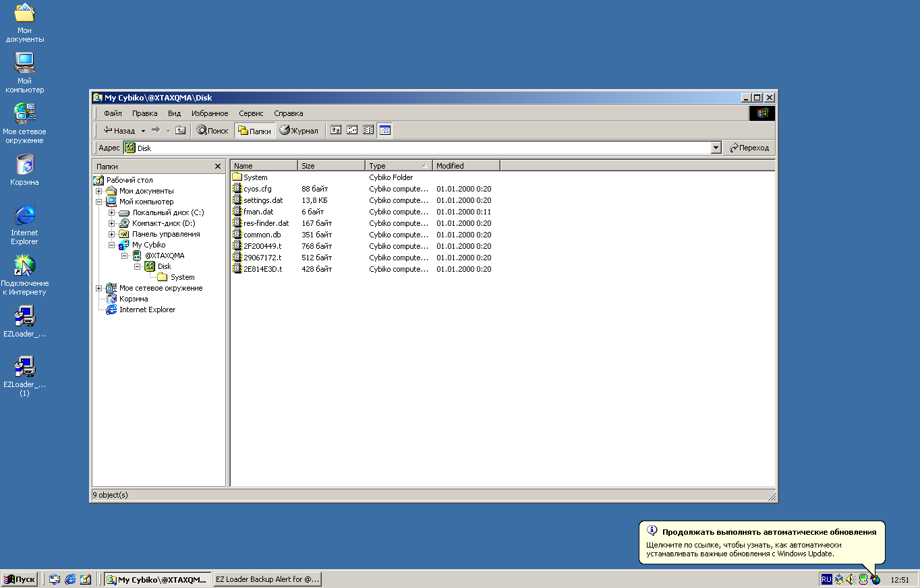920x588 pixels.
Task: Switch to List view button
Action: pos(368,130)
